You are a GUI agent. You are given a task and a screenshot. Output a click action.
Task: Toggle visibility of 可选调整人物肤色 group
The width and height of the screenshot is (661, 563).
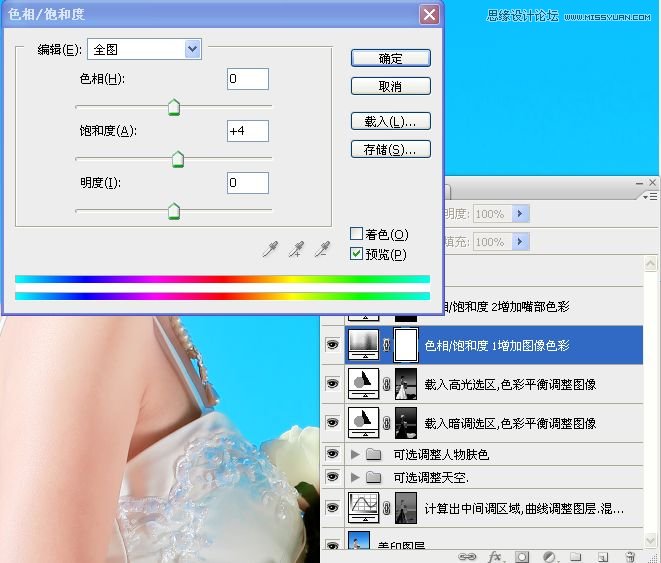pyautogui.click(x=333, y=454)
